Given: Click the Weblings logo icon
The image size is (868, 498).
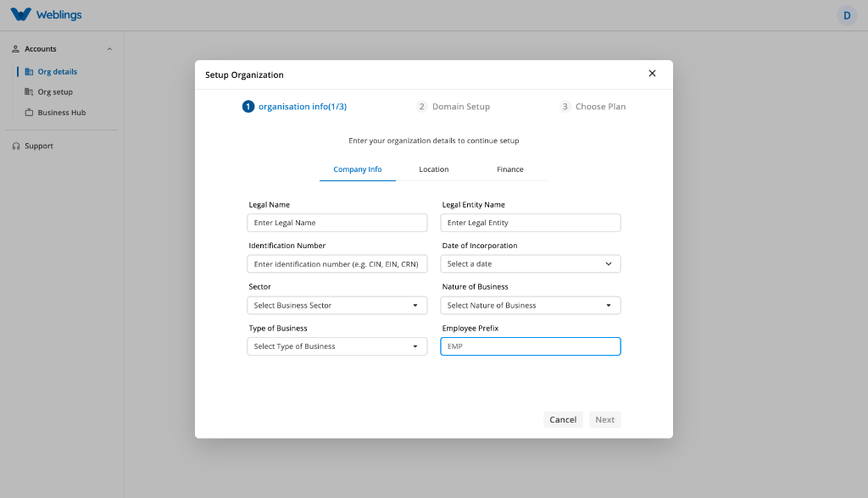Looking at the screenshot, I should tap(21, 14).
